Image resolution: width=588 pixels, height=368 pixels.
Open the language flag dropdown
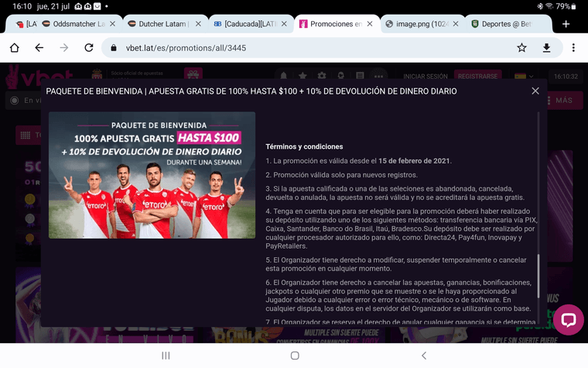[524, 76]
